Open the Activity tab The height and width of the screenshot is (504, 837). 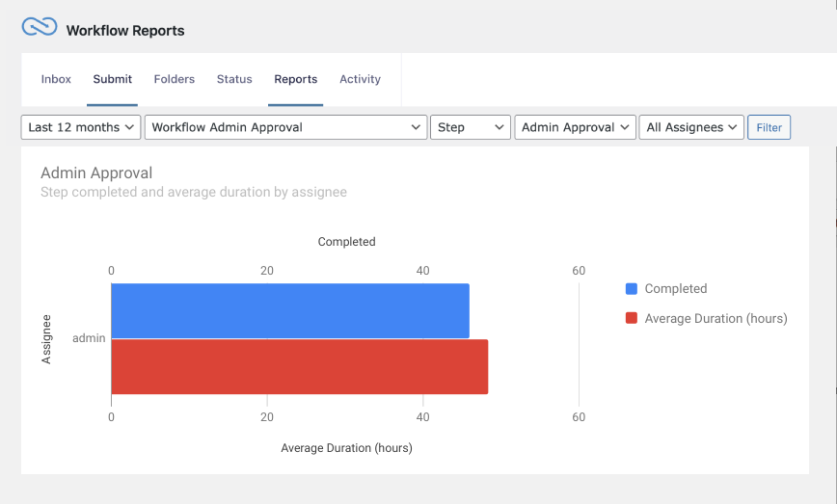point(360,79)
